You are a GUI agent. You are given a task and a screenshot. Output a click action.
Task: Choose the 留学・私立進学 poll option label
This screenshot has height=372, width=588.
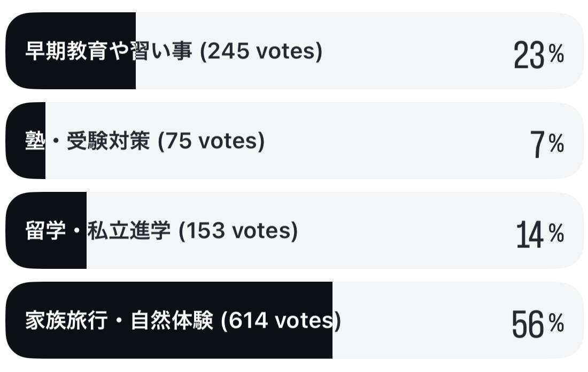click(x=98, y=231)
